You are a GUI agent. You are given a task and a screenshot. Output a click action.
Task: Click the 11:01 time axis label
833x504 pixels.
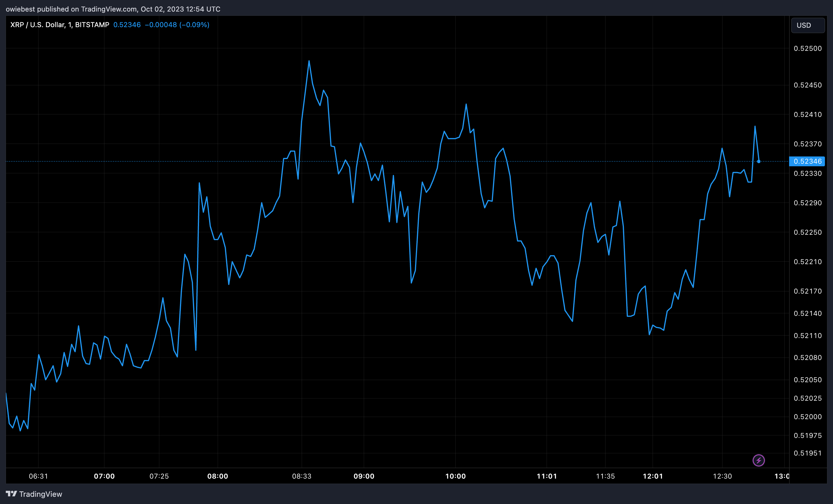pos(547,476)
